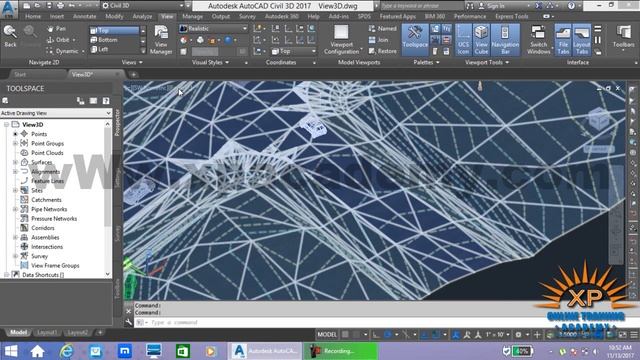640x360 pixels.
Task: Click the Back navigation icon
Action: tap(10, 36)
